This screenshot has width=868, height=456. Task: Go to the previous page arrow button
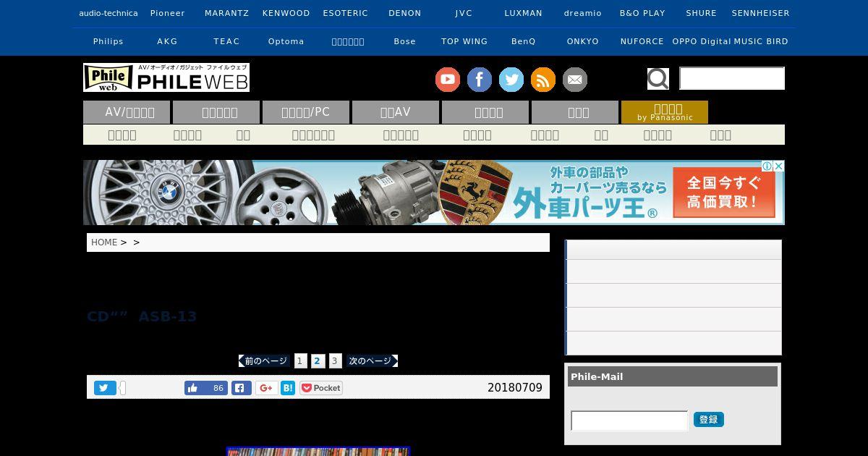tap(264, 360)
